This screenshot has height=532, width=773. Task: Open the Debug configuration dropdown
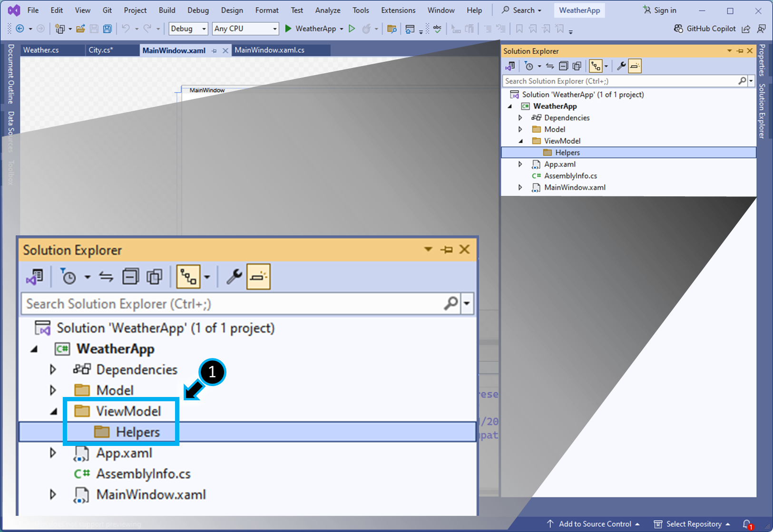(x=188, y=29)
